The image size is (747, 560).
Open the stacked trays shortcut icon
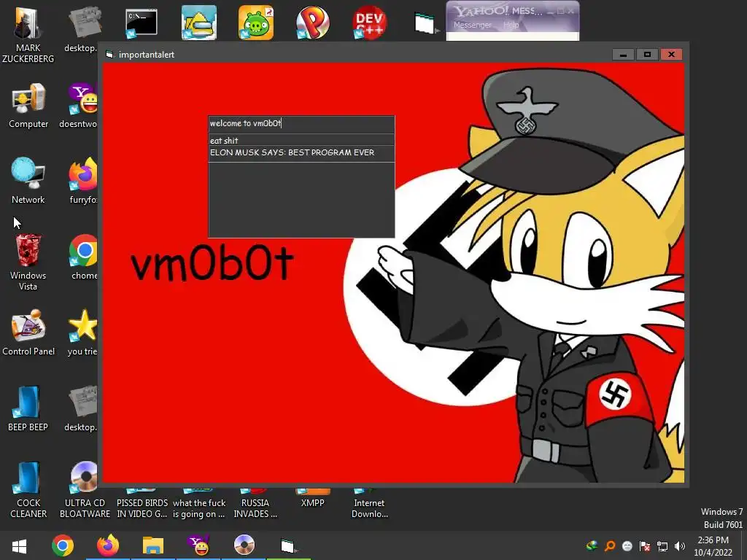point(425,23)
